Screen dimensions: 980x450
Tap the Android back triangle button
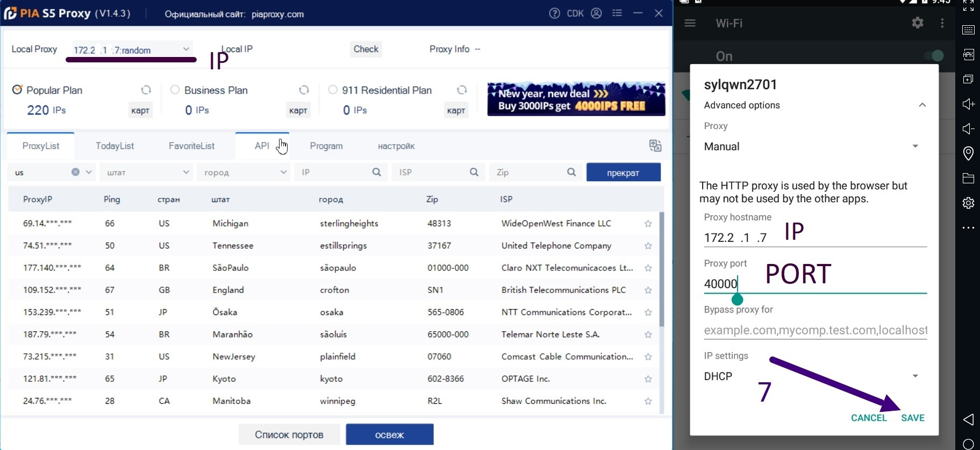click(x=968, y=419)
